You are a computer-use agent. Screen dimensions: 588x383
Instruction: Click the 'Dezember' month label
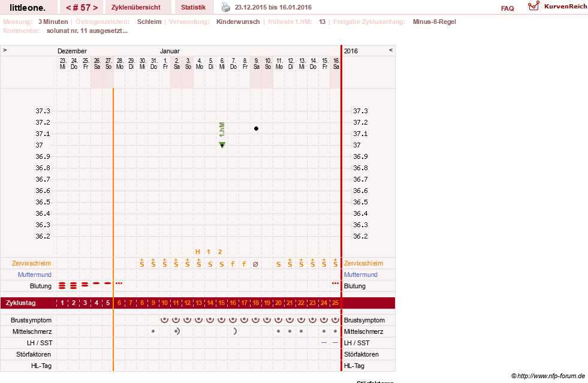72,51
